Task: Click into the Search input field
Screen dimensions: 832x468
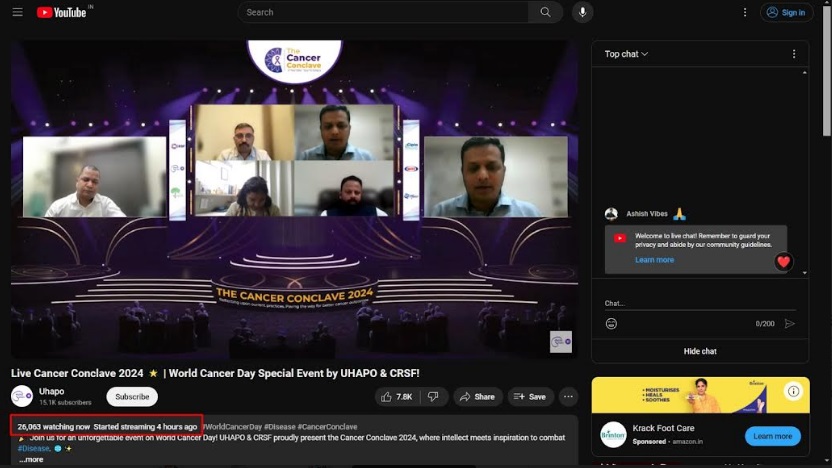Action: pyautogui.click(x=384, y=12)
